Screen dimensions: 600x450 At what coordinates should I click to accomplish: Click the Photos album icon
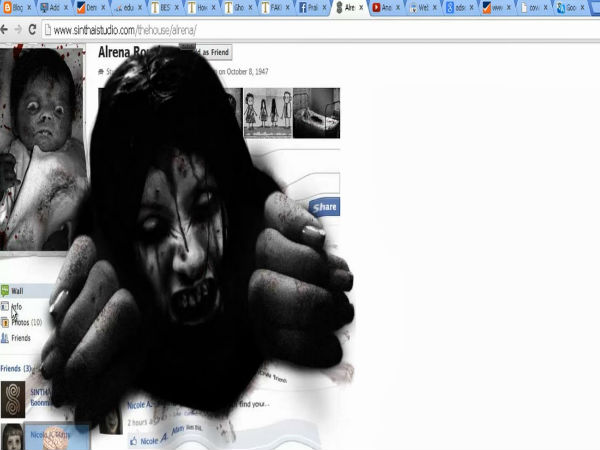5,323
